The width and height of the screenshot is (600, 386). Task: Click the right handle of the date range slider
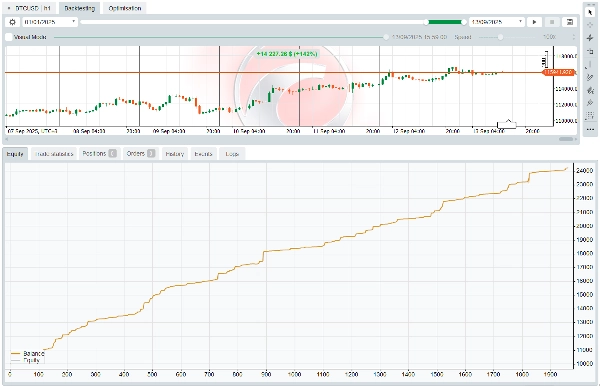(x=464, y=22)
